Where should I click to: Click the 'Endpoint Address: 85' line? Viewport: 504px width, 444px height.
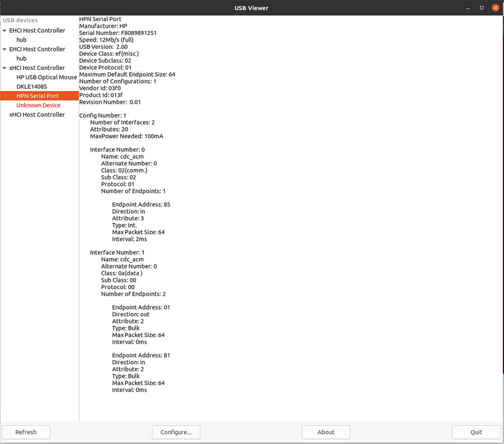[141, 204]
